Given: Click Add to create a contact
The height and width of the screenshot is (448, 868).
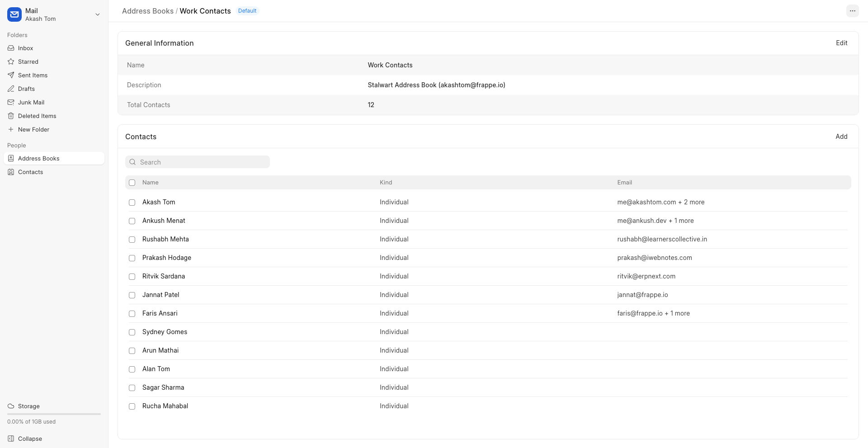Looking at the screenshot, I should tap(841, 137).
